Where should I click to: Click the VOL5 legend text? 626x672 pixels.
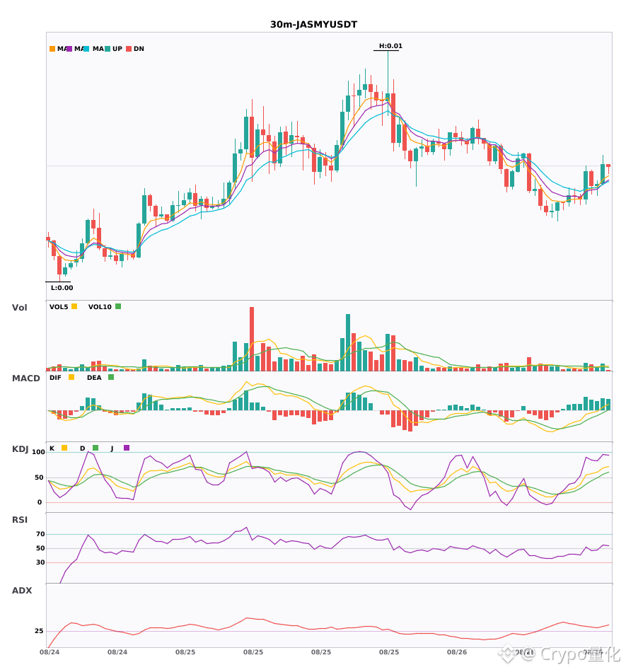pyautogui.click(x=59, y=307)
